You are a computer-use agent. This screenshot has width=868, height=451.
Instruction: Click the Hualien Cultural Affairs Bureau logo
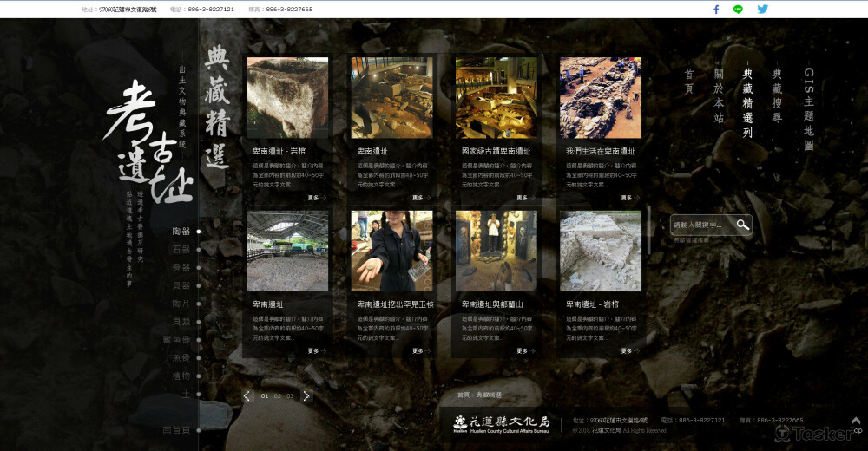(x=502, y=423)
